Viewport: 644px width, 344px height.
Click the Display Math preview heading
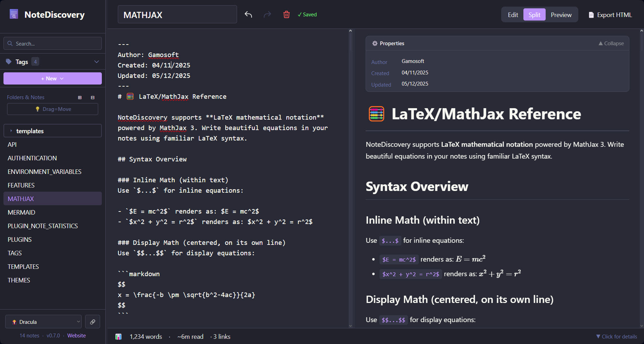459,299
